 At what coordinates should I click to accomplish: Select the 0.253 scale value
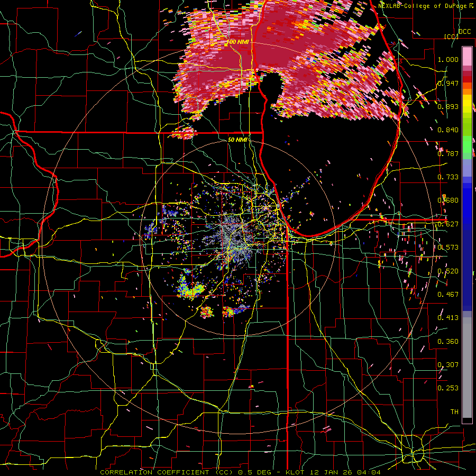point(448,388)
